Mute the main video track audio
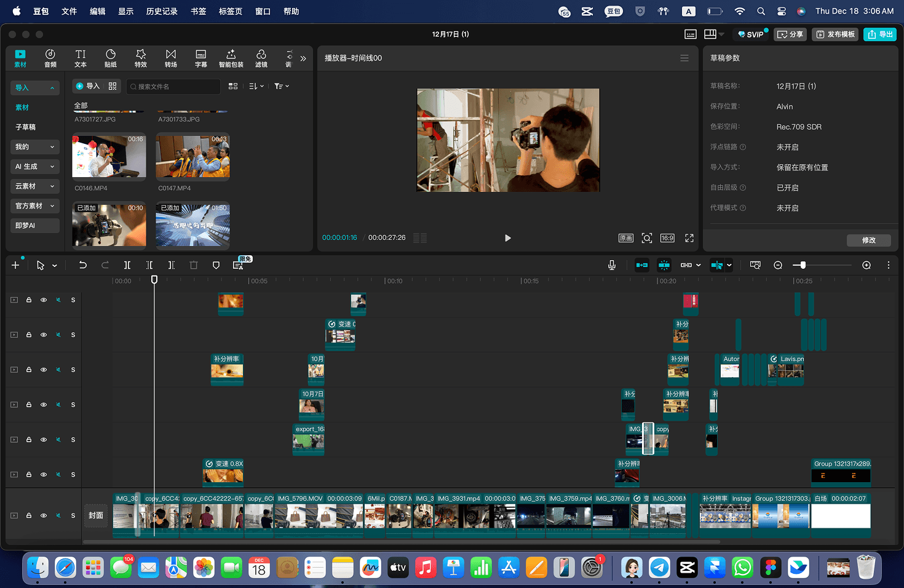The height and width of the screenshot is (588, 904). pos(58,515)
